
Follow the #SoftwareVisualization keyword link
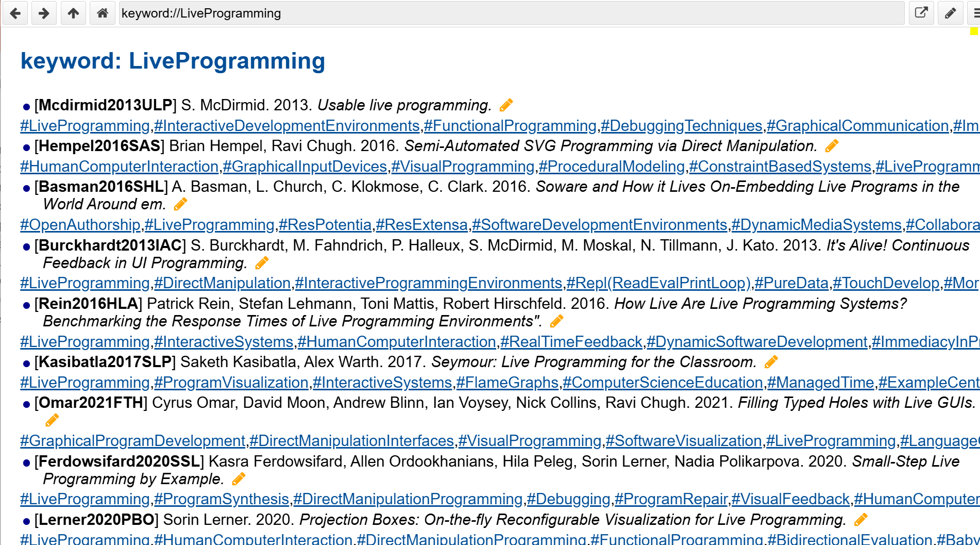683,441
